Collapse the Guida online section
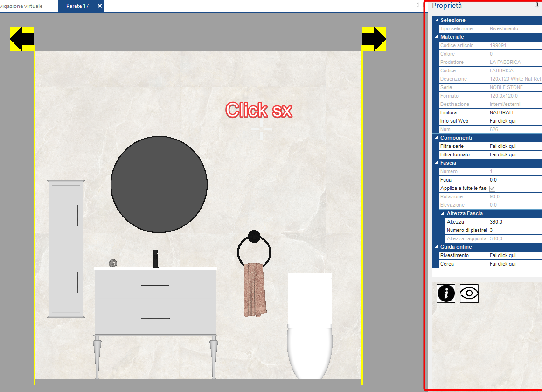The image size is (542, 392). [x=436, y=247]
